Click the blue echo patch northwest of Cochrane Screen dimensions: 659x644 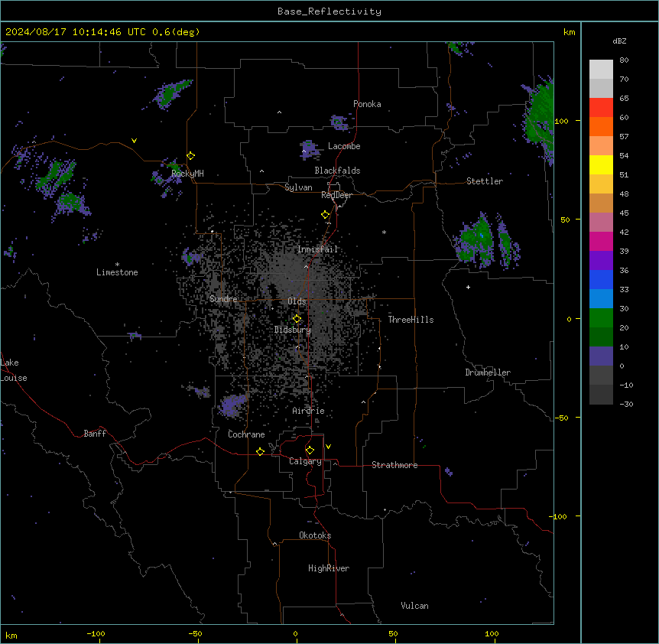coord(232,405)
